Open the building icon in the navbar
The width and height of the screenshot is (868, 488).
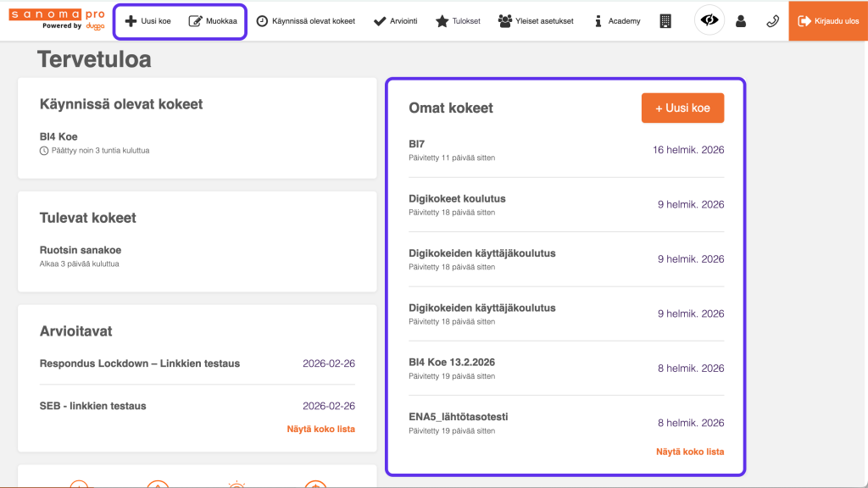point(665,21)
